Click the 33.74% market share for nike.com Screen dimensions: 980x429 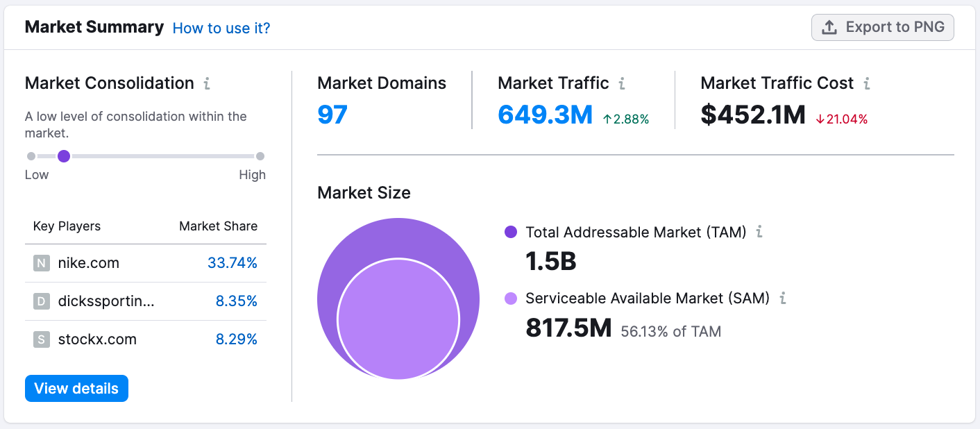tap(232, 263)
